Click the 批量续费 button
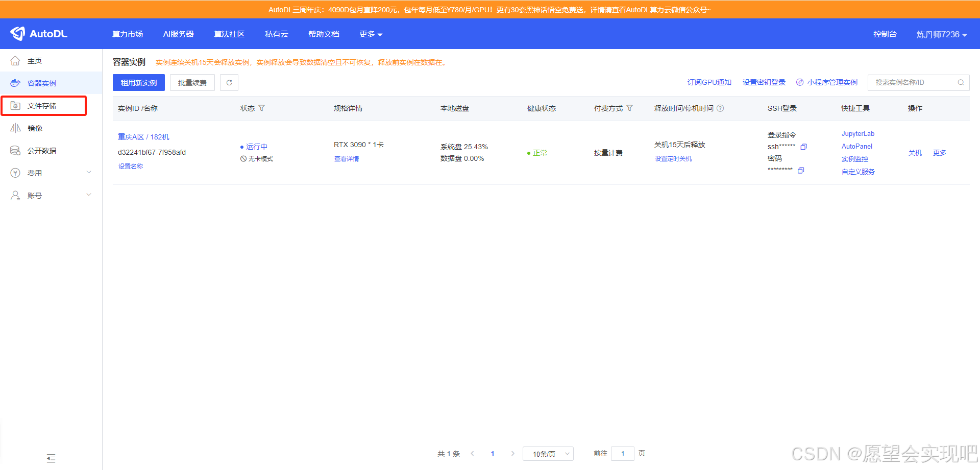 tap(192, 83)
